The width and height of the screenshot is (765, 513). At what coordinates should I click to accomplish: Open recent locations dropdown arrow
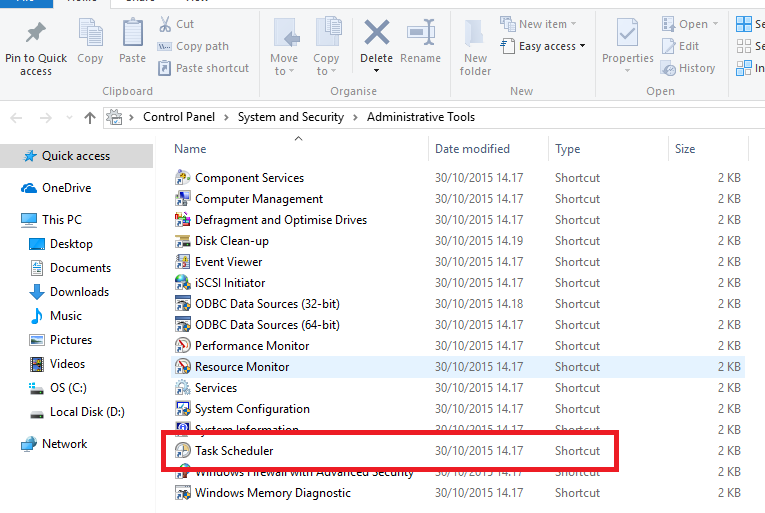[69, 118]
